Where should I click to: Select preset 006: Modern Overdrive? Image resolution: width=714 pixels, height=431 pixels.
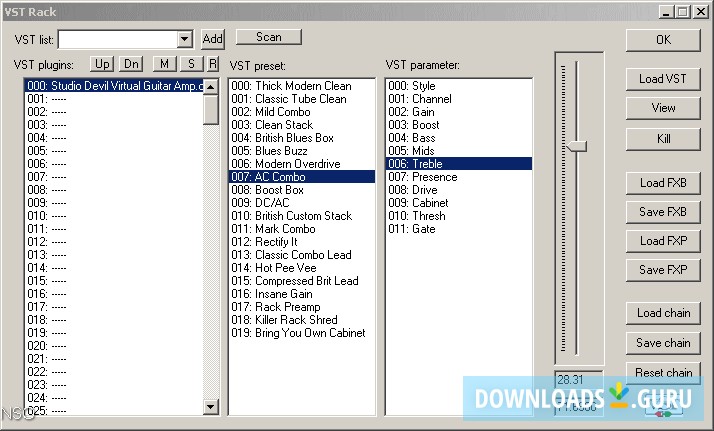click(302, 164)
